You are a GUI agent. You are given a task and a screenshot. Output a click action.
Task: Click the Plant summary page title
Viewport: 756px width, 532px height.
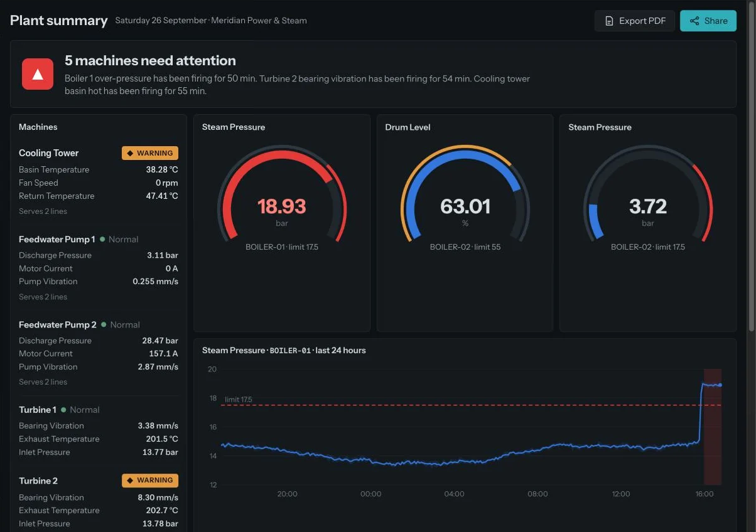click(x=59, y=21)
